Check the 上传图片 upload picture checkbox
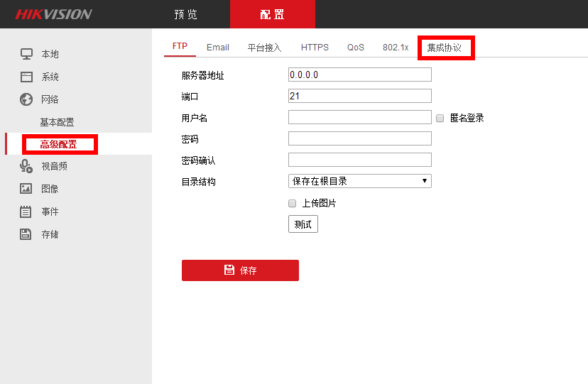The height and width of the screenshot is (384, 588). (x=293, y=203)
